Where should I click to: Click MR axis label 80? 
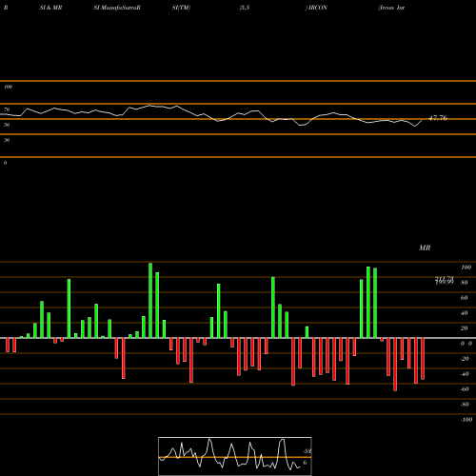pos(465,283)
